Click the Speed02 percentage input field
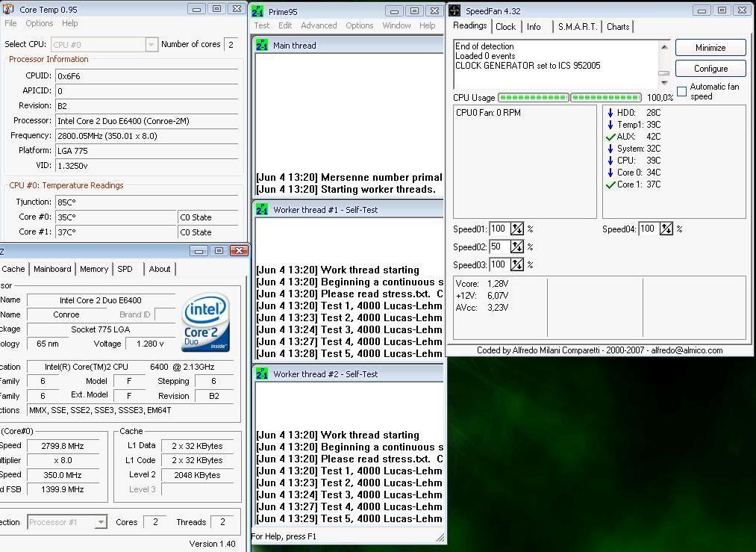This screenshot has height=552, width=756. tap(499, 246)
